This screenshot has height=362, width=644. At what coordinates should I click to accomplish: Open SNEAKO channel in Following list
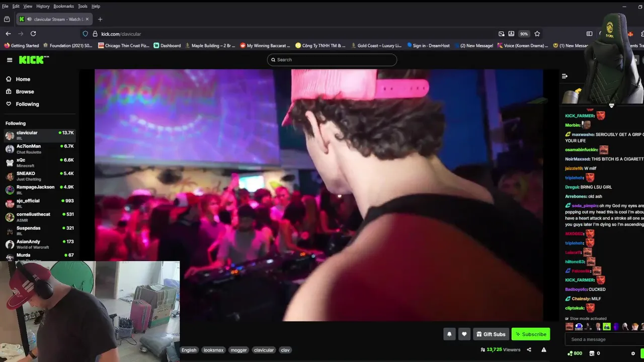click(39, 176)
